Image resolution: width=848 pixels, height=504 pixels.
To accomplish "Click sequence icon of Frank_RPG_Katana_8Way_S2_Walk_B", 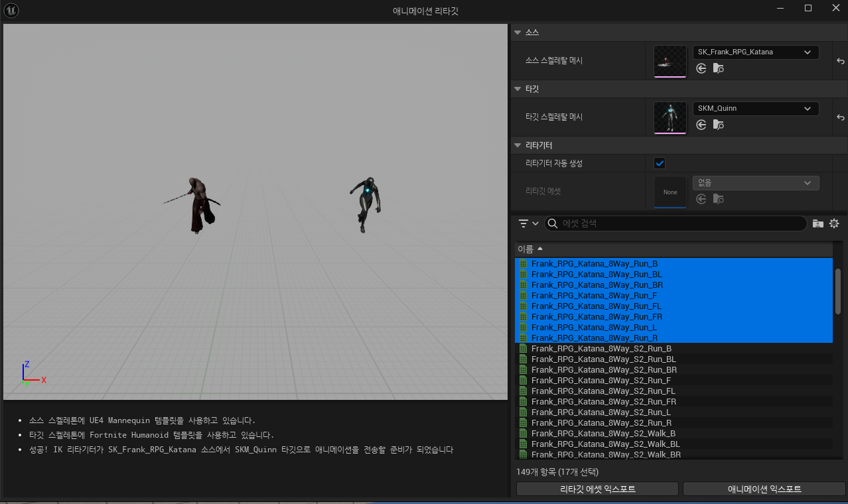I will [523, 433].
